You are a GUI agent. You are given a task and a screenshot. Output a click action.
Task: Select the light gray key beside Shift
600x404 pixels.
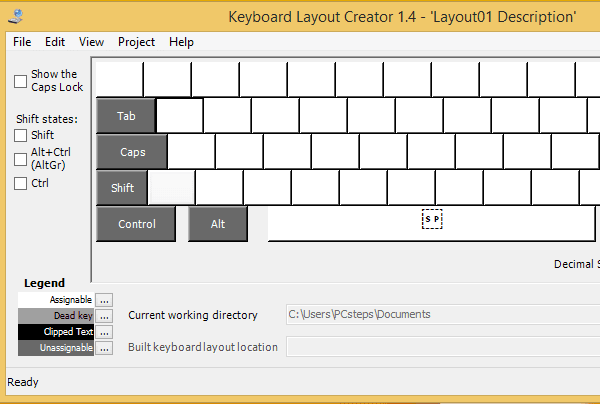[171, 187]
